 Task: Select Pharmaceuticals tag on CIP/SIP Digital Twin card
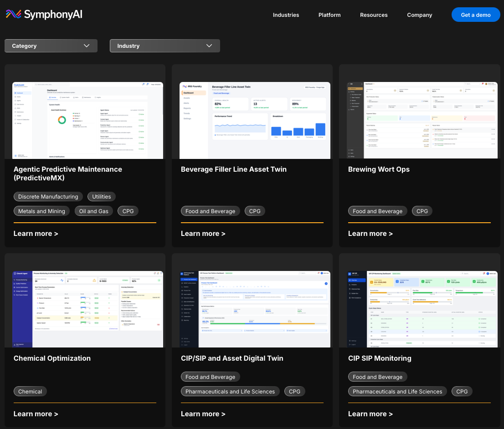pyautogui.click(x=230, y=391)
